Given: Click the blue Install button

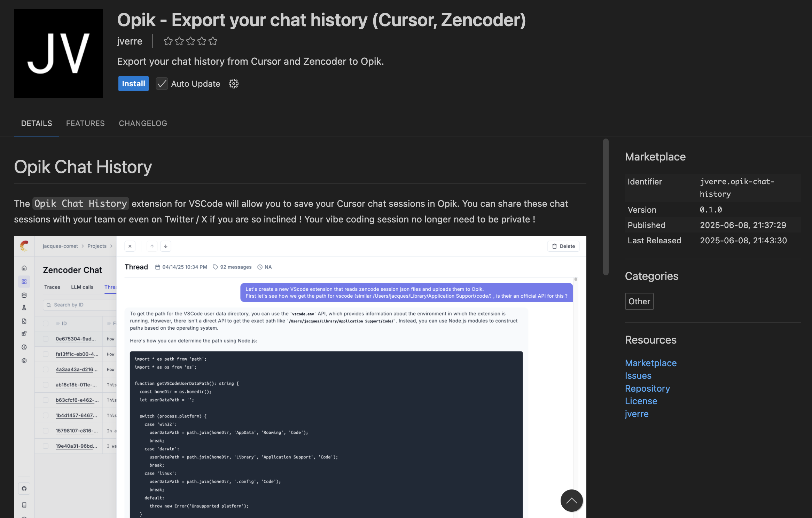Looking at the screenshot, I should (133, 84).
